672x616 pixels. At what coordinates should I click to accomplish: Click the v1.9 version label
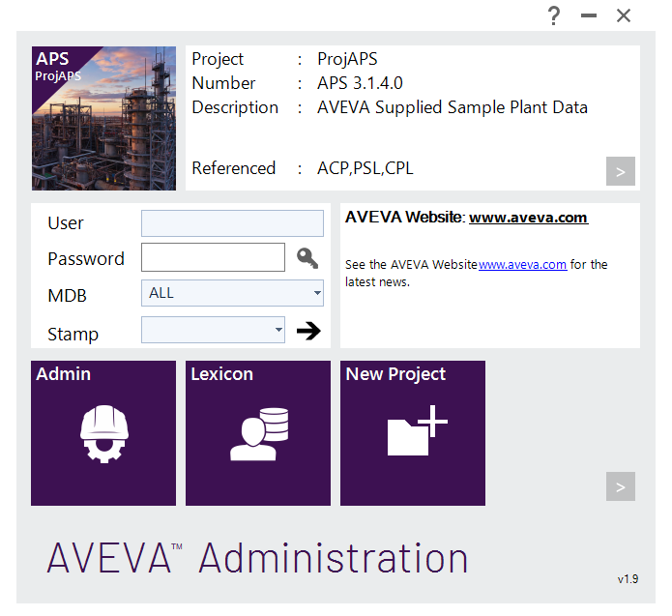coord(628,579)
